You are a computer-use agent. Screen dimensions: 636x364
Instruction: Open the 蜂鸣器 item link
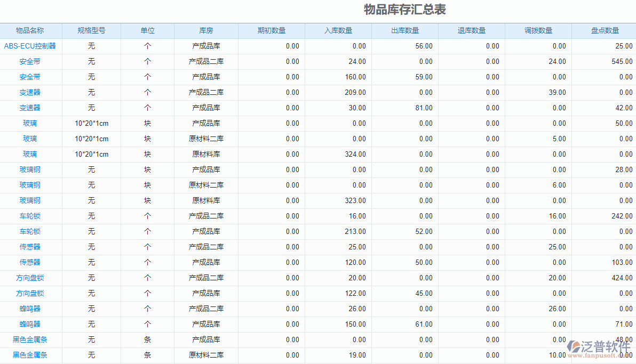click(x=31, y=309)
